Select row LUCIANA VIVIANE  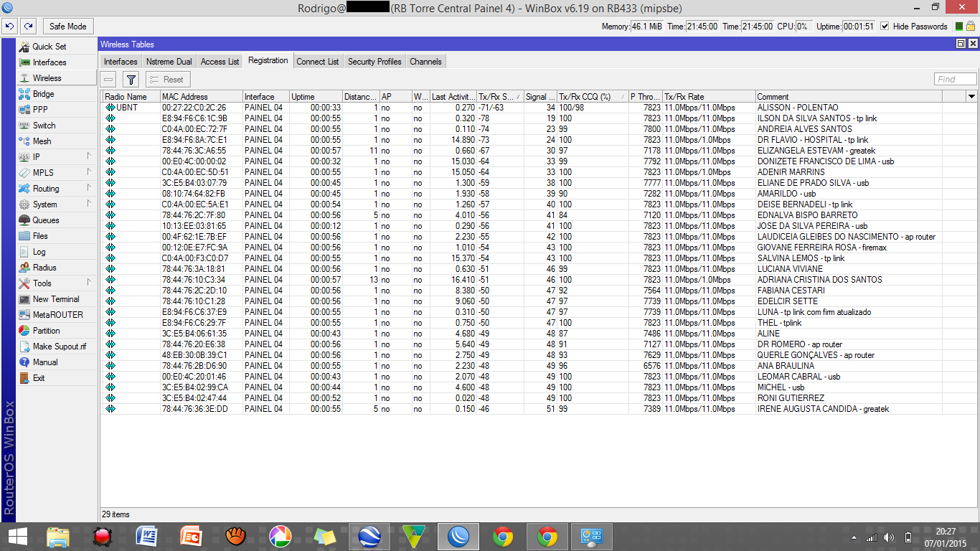[539, 269]
